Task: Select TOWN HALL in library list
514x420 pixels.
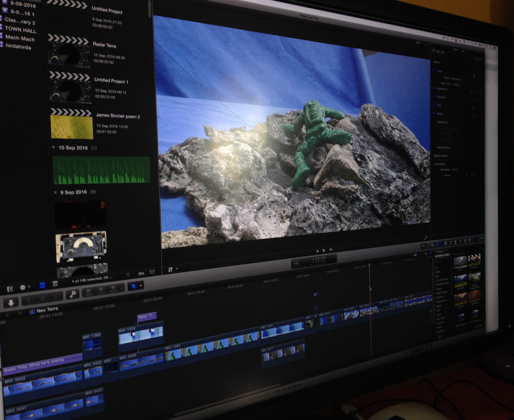Action: [x=21, y=30]
